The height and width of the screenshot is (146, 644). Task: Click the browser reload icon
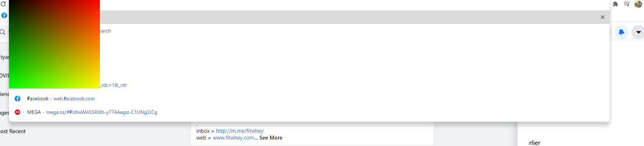click(x=3, y=4)
